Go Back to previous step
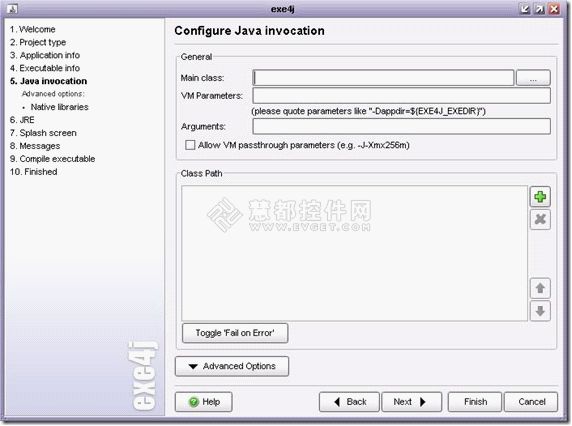The image size is (572, 426). click(x=349, y=402)
